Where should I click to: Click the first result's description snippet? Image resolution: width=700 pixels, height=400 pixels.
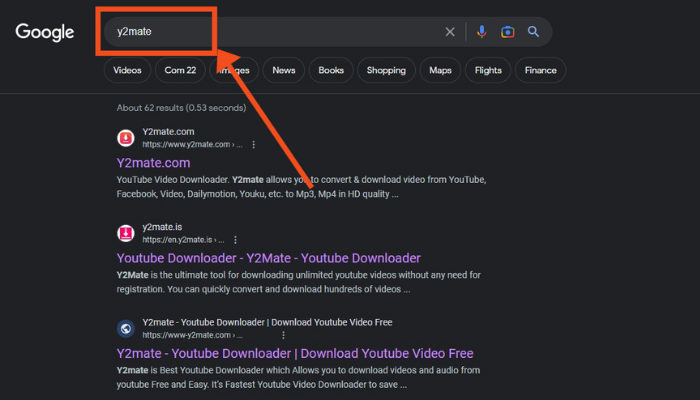(301, 187)
